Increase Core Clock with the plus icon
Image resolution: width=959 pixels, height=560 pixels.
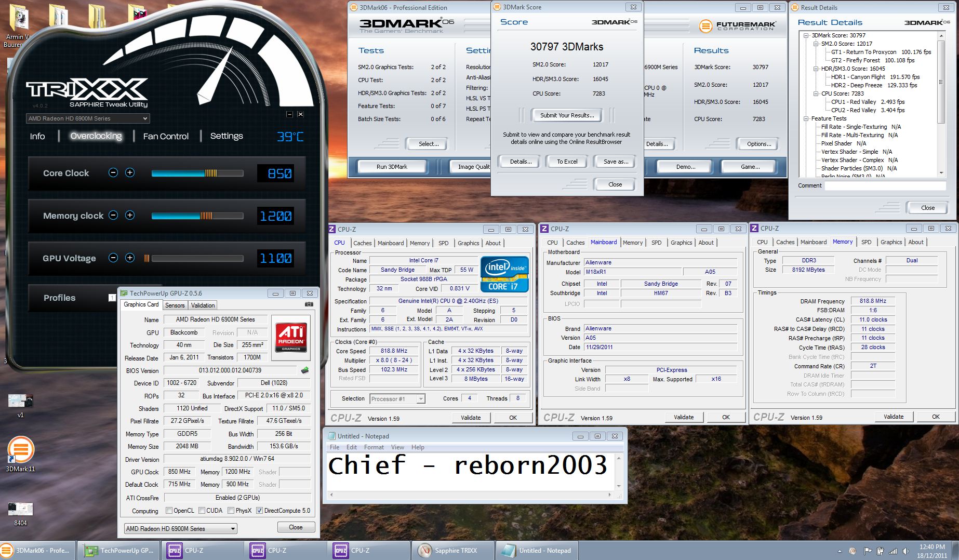(x=130, y=173)
